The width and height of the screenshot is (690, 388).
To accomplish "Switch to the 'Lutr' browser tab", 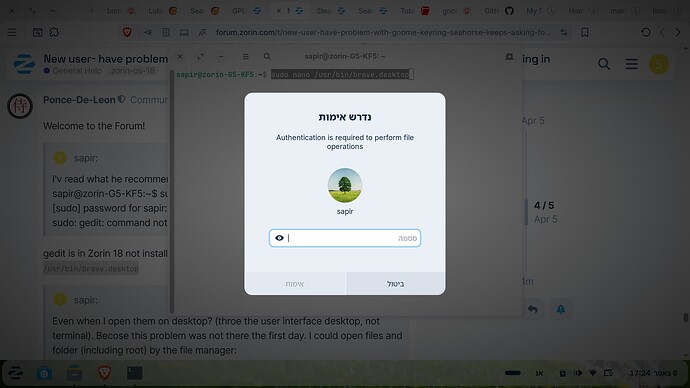I will [162, 11].
